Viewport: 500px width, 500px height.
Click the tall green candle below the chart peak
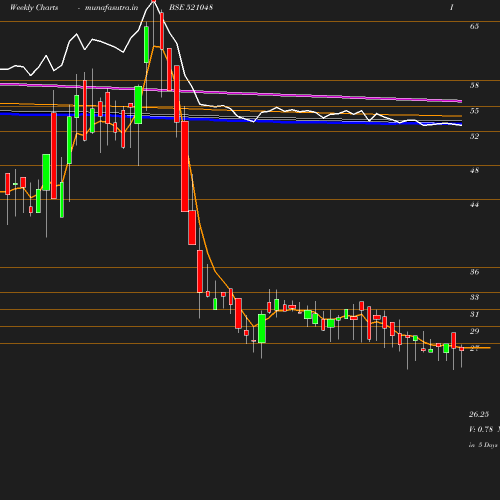point(146,45)
